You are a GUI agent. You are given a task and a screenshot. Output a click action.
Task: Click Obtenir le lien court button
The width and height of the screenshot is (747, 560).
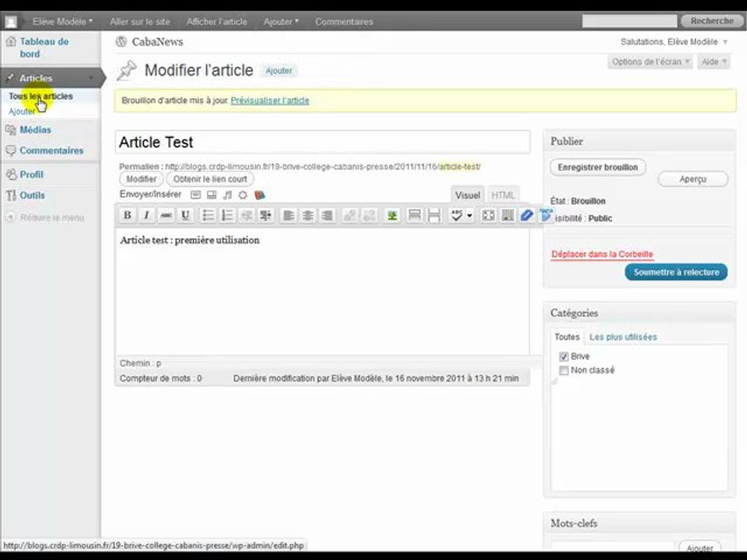pos(210,179)
